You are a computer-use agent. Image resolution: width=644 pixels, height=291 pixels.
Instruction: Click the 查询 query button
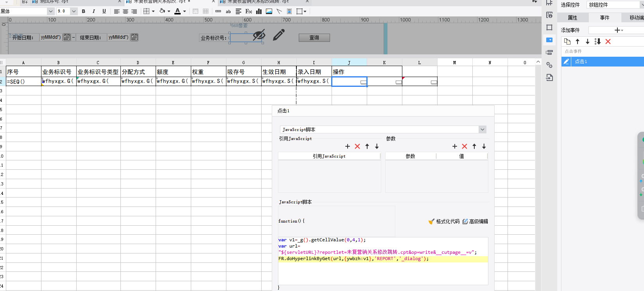[314, 38]
